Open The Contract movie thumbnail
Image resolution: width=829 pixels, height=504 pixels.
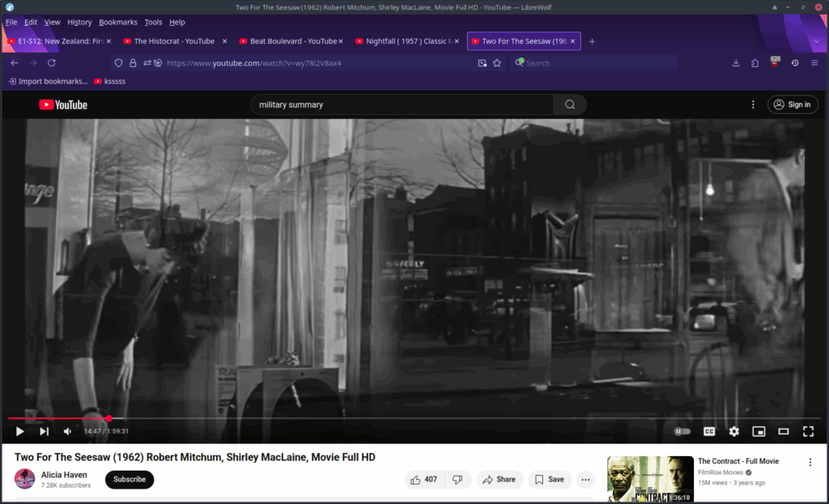tap(650, 479)
